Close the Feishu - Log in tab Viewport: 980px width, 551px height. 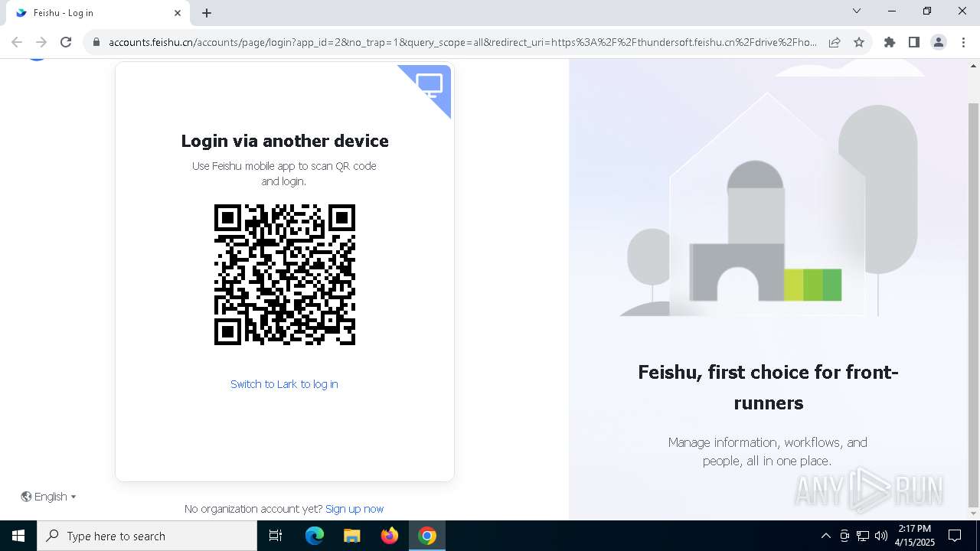coord(178,13)
